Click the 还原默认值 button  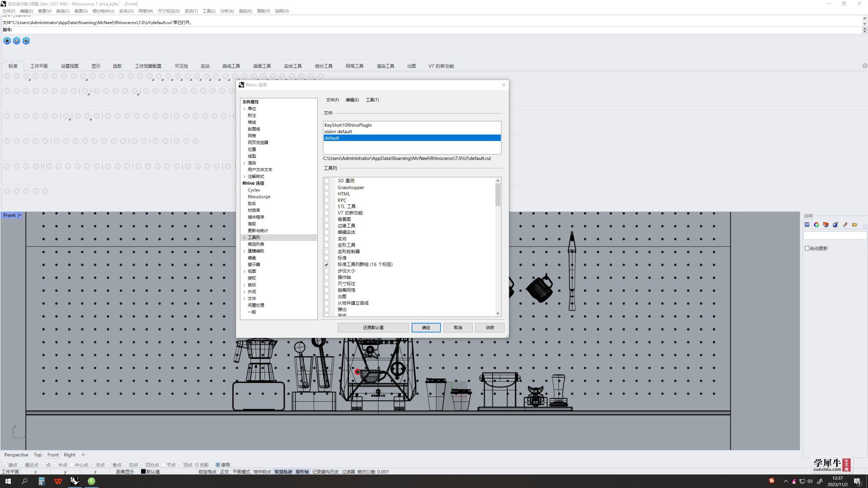click(373, 328)
